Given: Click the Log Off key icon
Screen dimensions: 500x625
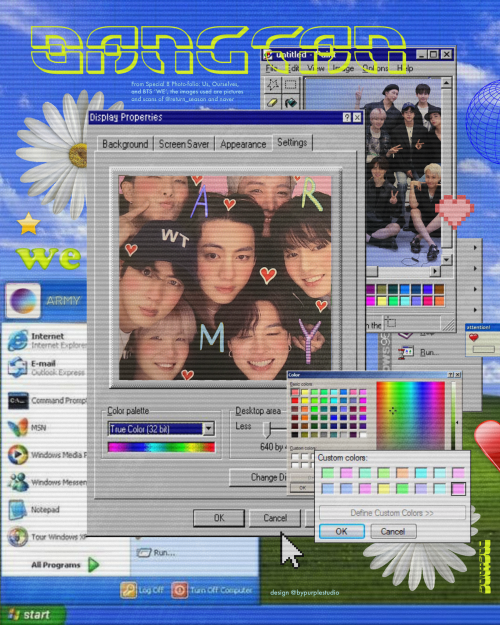Looking at the screenshot, I should click(128, 590).
